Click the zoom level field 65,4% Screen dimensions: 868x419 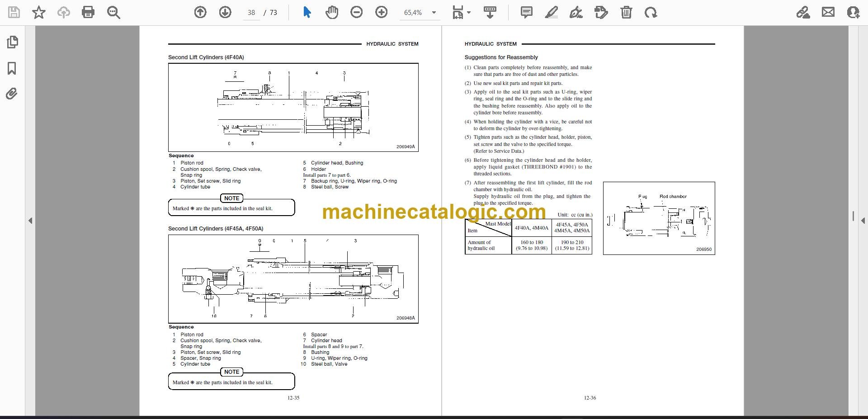[x=413, y=13]
